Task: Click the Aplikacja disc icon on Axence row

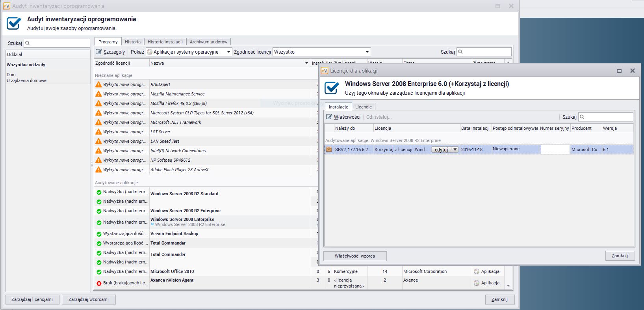Action: (x=477, y=283)
